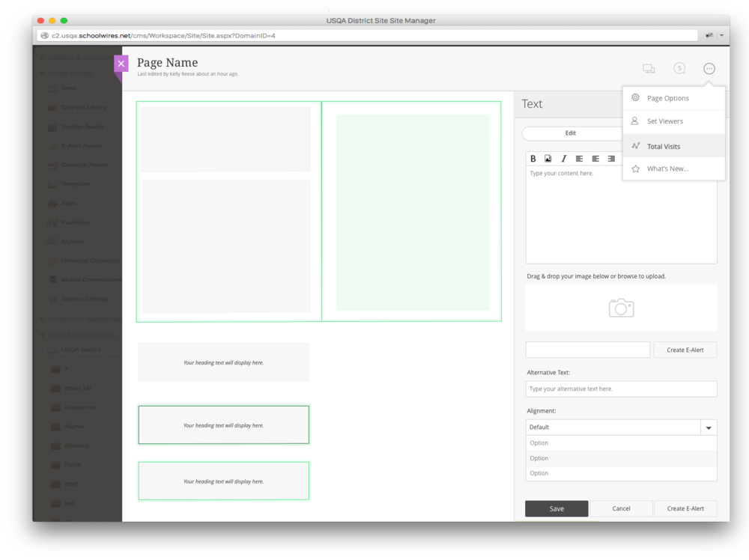
Task: Click the E-Alert Assets sidebar icon
Action: pos(52,146)
